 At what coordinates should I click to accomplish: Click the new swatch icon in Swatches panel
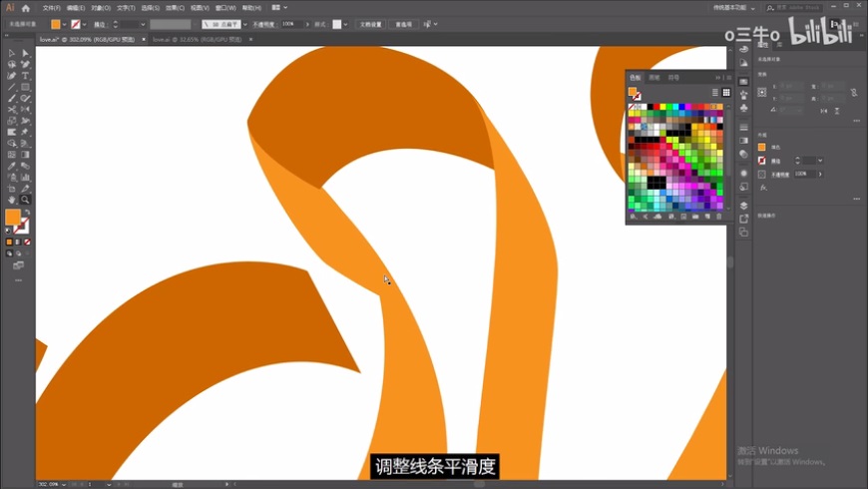click(707, 217)
